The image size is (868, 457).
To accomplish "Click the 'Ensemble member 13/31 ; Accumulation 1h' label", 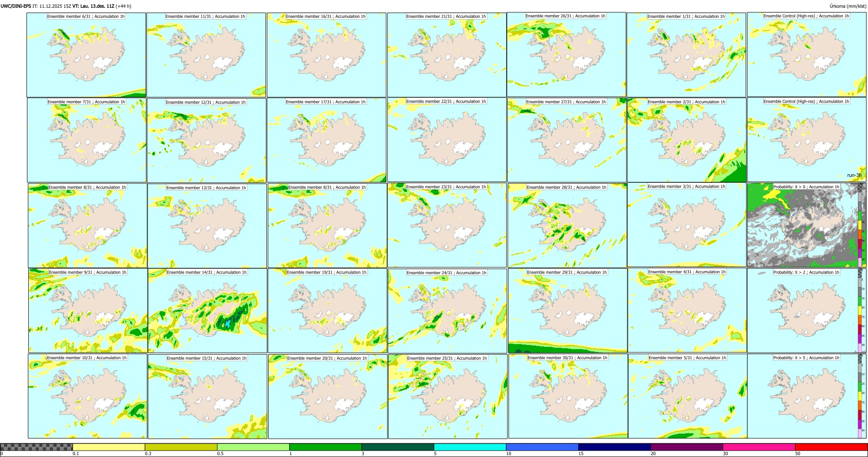I will (x=206, y=188).
